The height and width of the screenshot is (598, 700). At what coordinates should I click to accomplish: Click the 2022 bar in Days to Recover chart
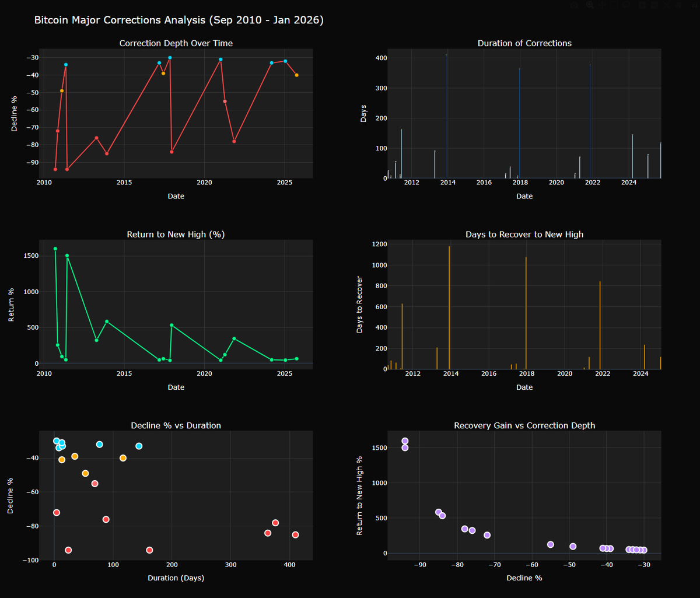click(600, 325)
